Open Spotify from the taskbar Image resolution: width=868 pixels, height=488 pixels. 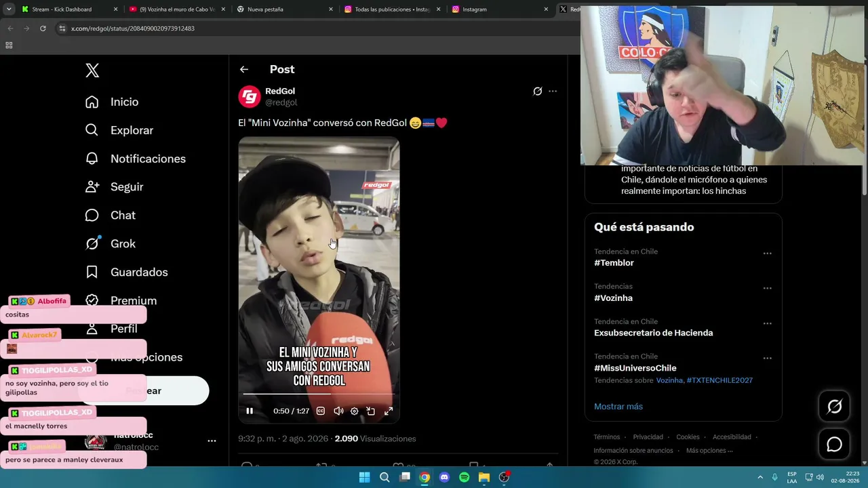click(x=464, y=477)
